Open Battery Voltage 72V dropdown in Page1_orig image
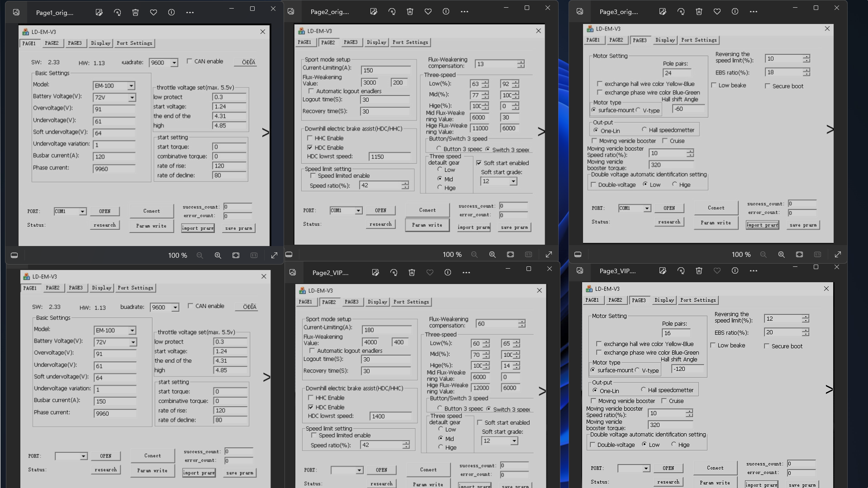This screenshot has height=488, width=868. pos(132,98)
